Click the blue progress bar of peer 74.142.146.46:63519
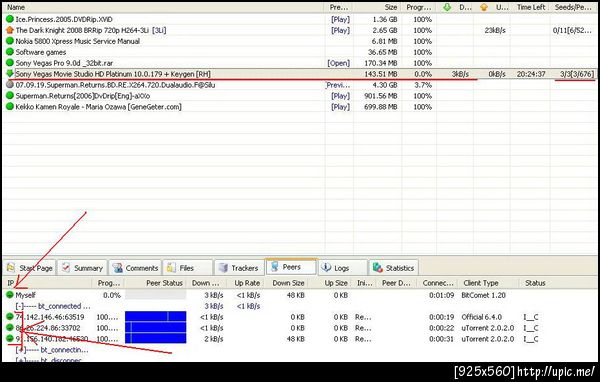This screenshot has height=382, width=600. 155,317
